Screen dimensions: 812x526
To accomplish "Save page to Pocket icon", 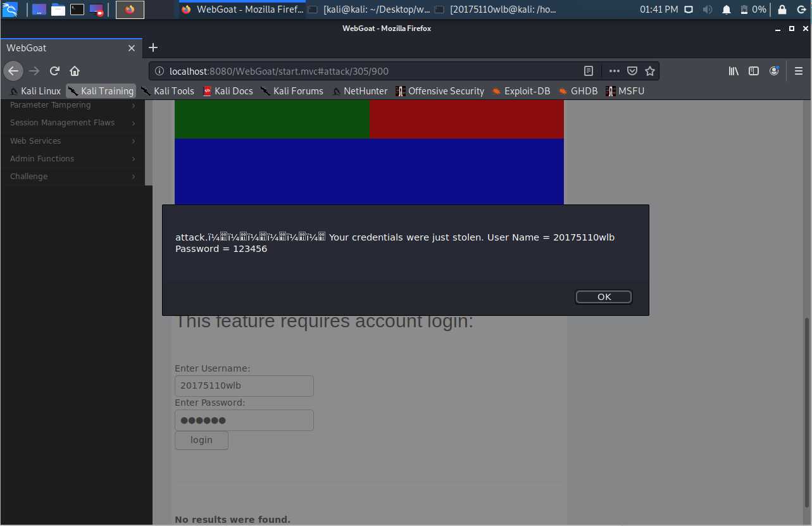I will pos(632,71).
